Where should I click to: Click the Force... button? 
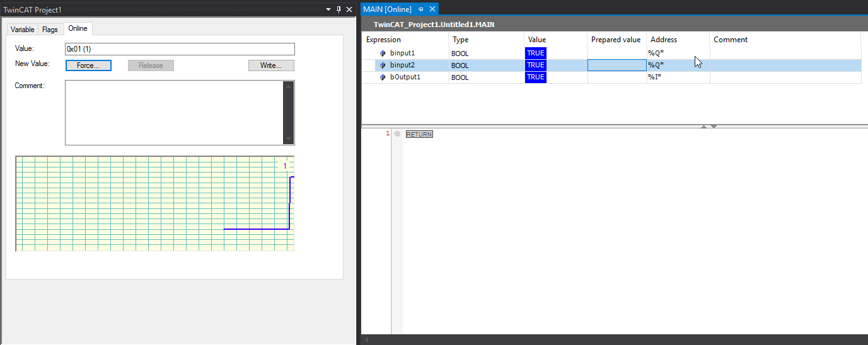point(88,65)
